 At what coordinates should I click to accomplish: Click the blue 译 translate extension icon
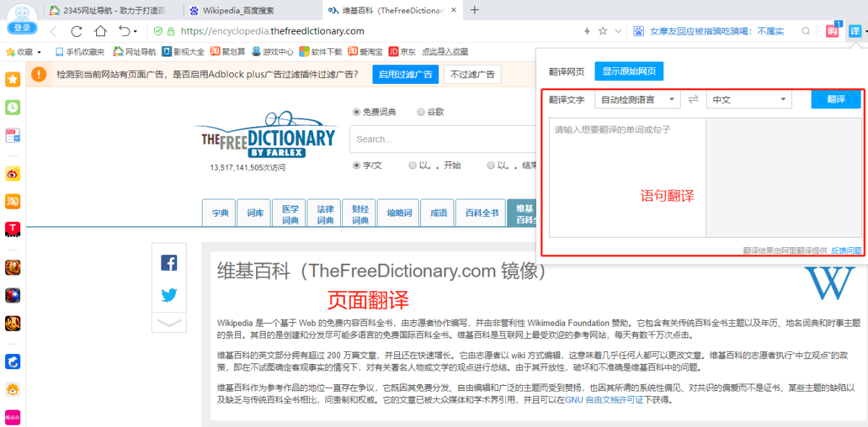click(x=854, y=31)
